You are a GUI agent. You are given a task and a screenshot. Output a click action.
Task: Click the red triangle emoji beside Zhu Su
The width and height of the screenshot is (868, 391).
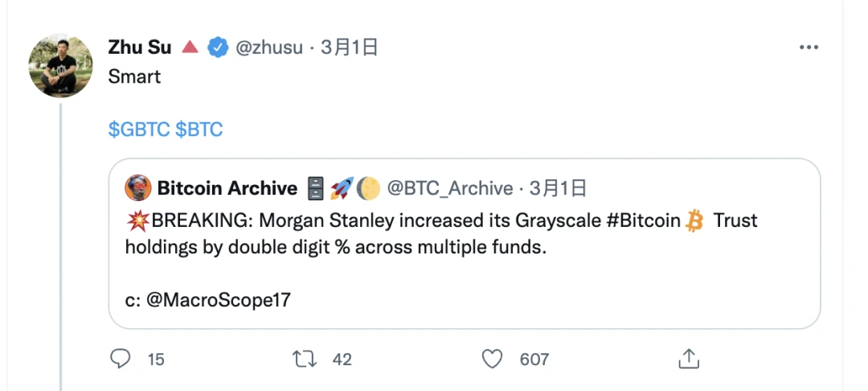coord(190,47)
